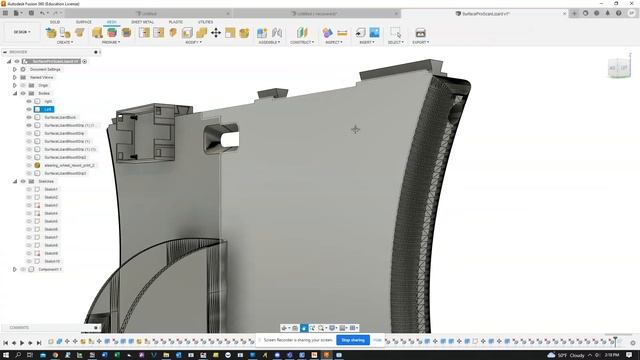The width and height of the screenshot is (640, 360).
Task: Click the timeline Play button
Action: (x=22, y=343)
